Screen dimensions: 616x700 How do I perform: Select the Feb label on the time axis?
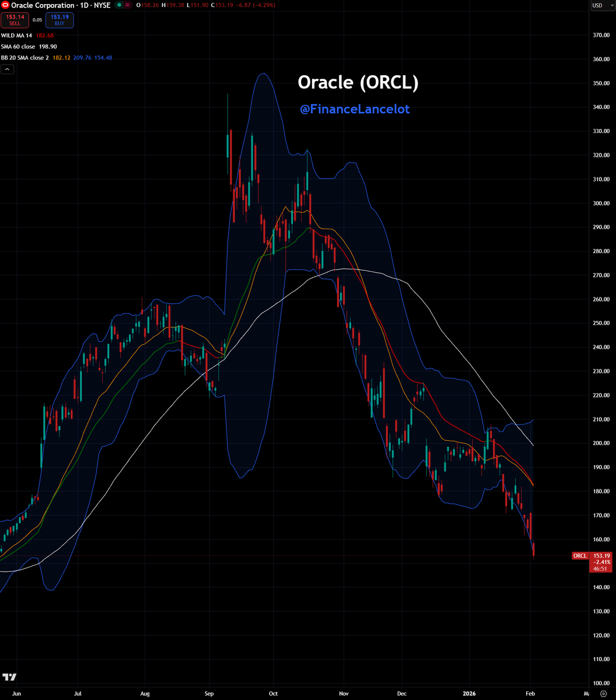coord(530,694)
